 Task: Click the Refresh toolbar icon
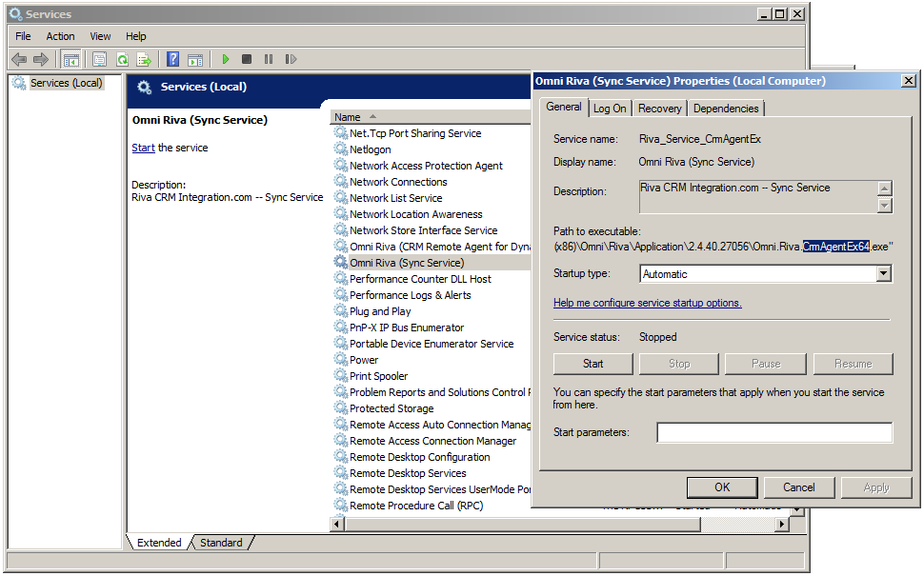coord(122,59)
